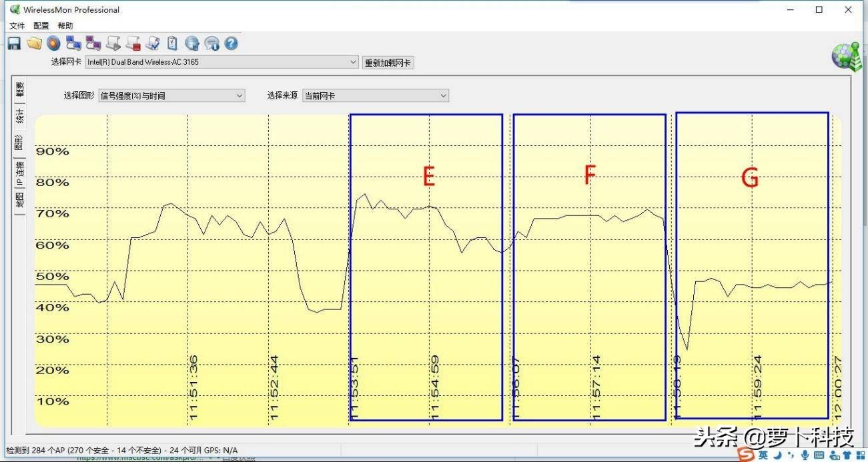Click the WirelessMon globe logo at right

pyautogui.click(x=846, y=56)
